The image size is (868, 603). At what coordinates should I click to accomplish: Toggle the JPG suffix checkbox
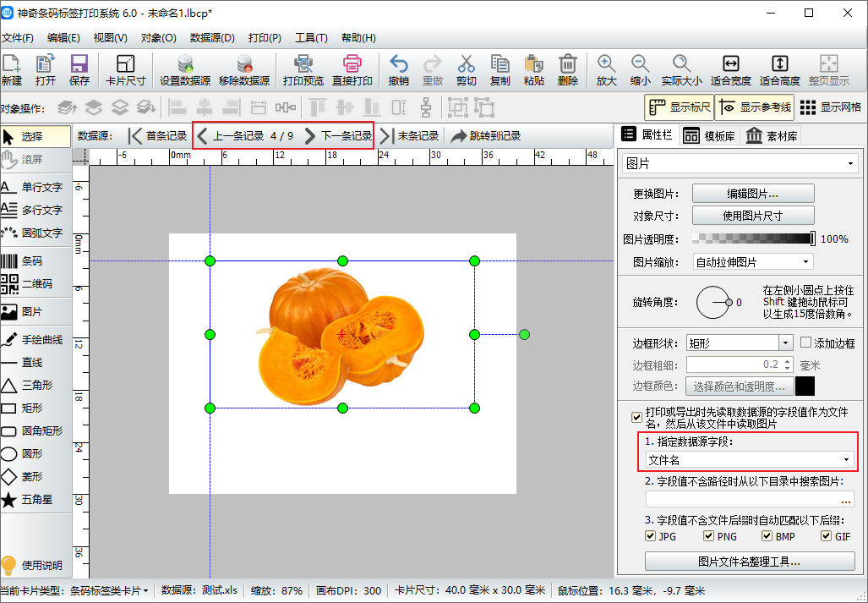650,536
